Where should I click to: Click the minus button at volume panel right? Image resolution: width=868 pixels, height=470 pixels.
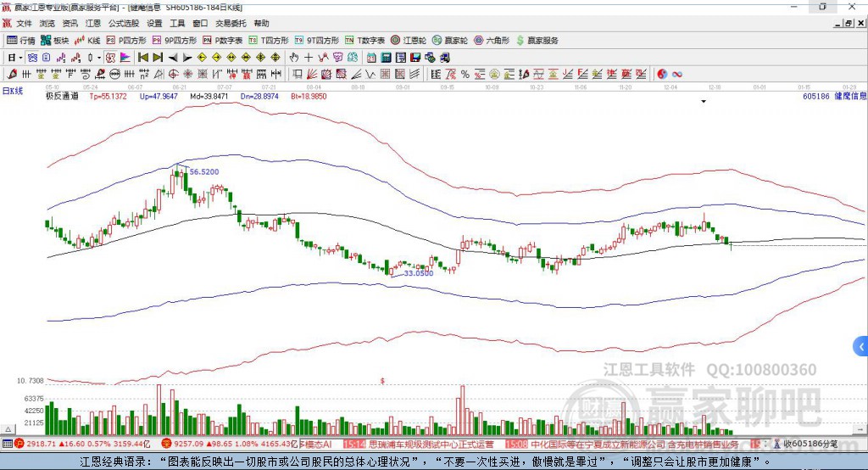[860, 429]
